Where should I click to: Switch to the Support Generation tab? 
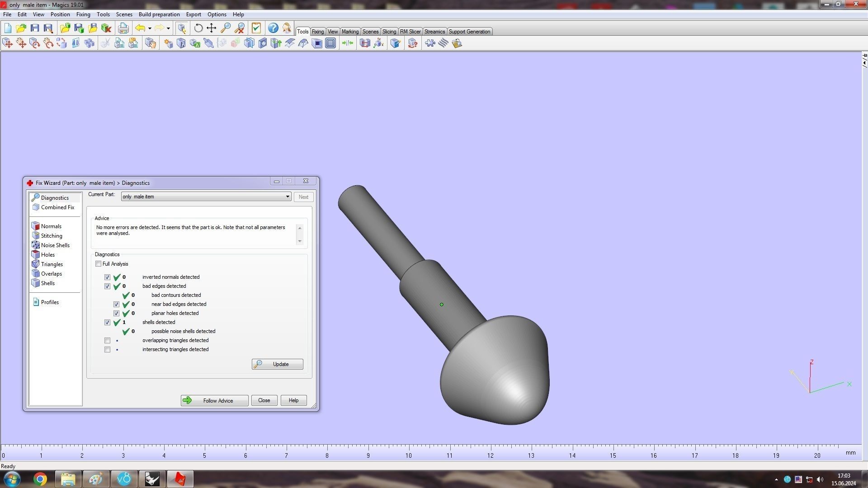[x=469, y=32]
